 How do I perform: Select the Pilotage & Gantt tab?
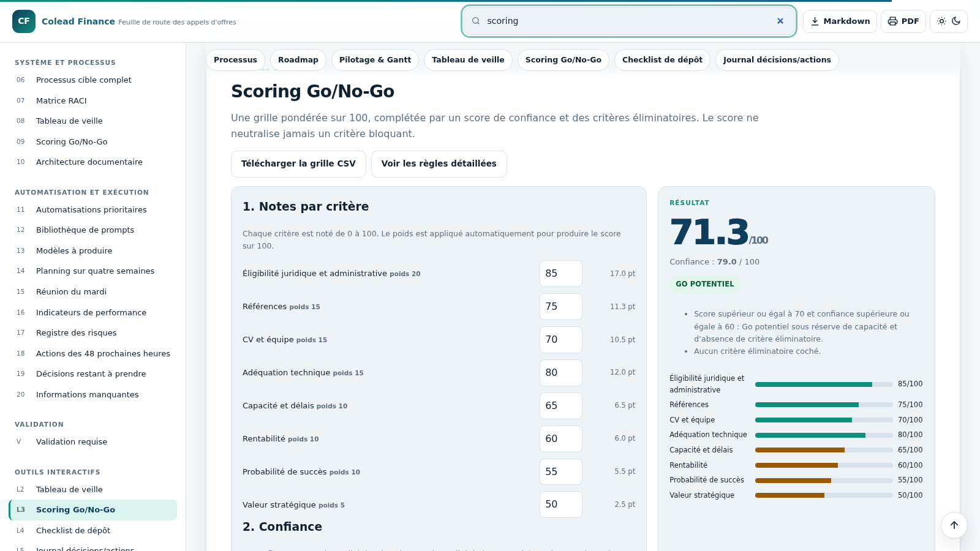[x=375, y=60]
